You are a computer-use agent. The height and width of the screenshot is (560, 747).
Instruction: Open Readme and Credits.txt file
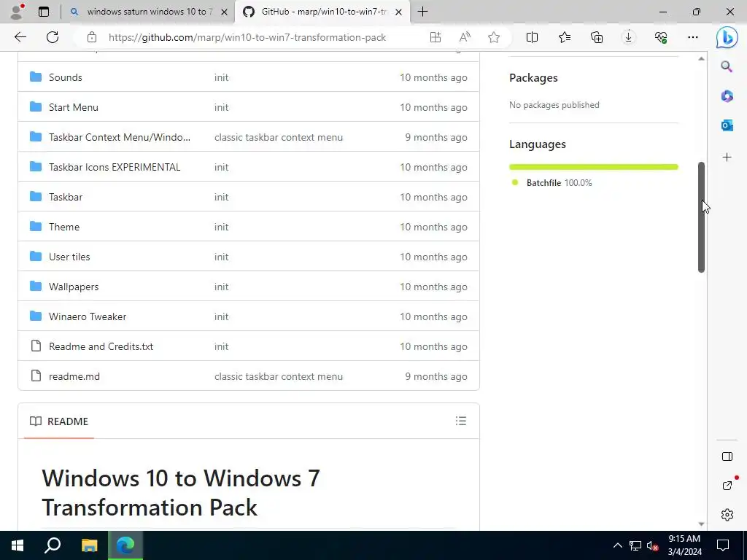click(101, 346)
